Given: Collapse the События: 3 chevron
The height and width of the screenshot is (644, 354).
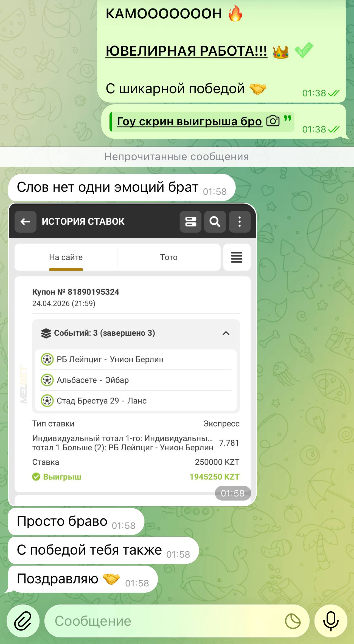Looking at the screenshot, I should [226, 333].
